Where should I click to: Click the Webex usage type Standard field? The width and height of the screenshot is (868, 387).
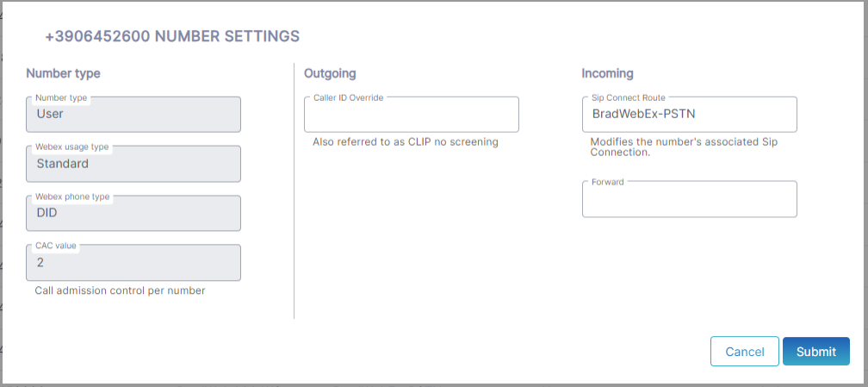pyautogui.click(x=133, y=164)
